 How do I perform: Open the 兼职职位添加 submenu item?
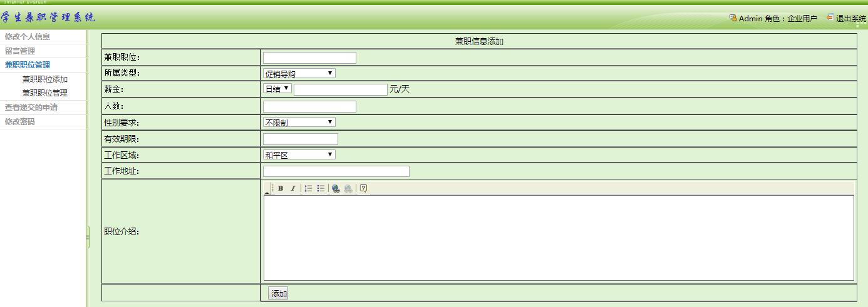coord(45,79)
